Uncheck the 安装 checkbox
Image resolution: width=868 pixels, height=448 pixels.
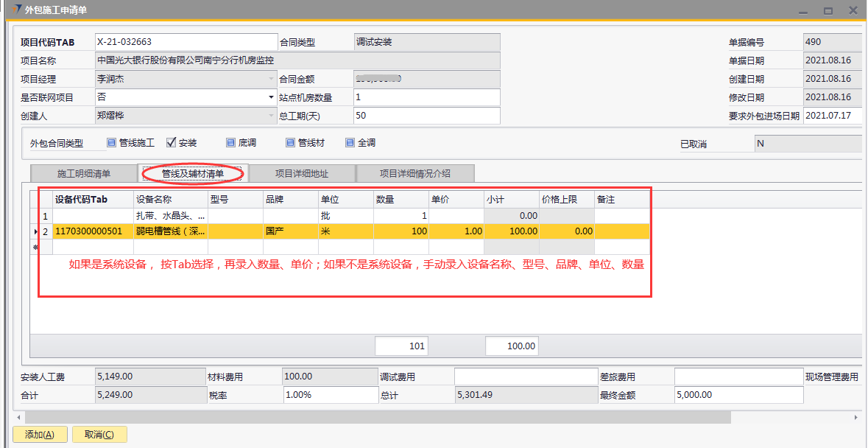pos(171,143)
